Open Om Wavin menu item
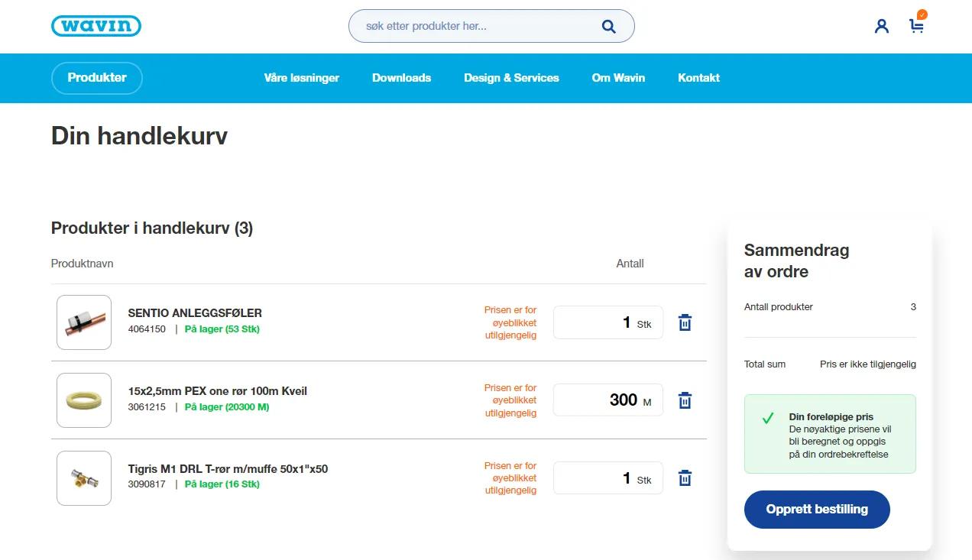 point(618,78)
